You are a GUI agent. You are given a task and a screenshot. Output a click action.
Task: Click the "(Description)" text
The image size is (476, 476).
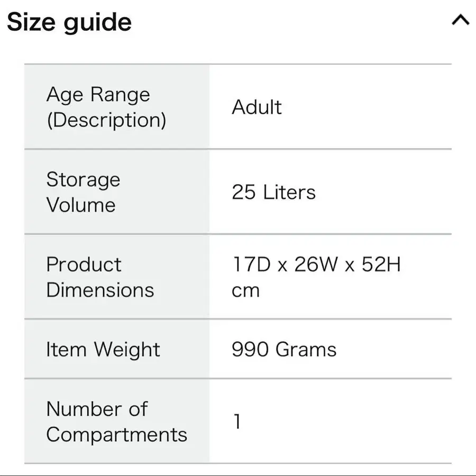point(106,120)
